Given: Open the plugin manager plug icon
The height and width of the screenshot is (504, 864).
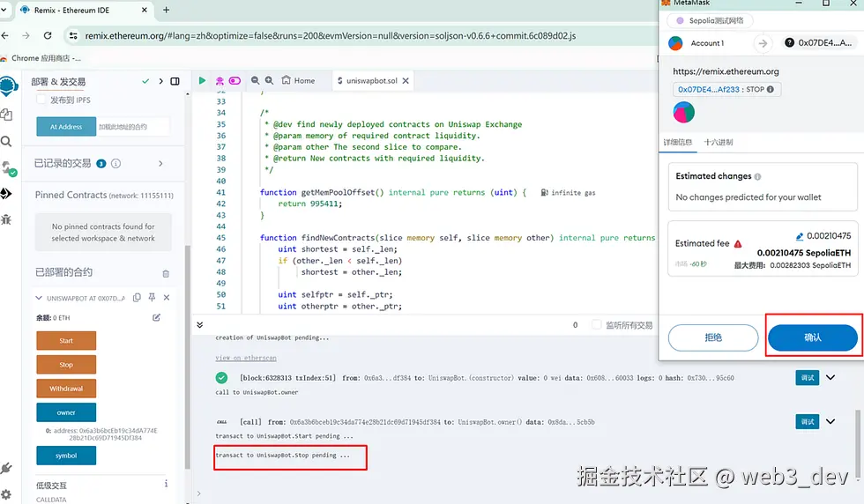Looking at the screenshot, I should click(x=6, y=468).
